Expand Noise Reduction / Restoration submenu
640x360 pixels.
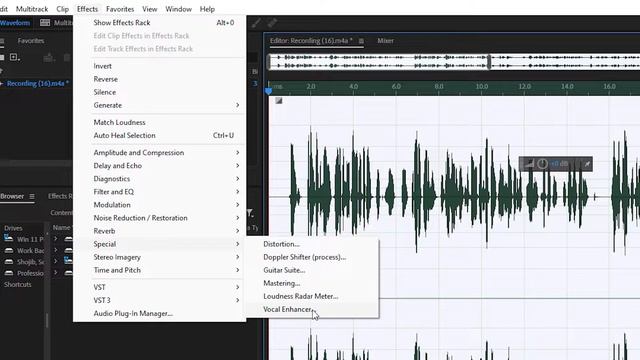click(160, 218)
